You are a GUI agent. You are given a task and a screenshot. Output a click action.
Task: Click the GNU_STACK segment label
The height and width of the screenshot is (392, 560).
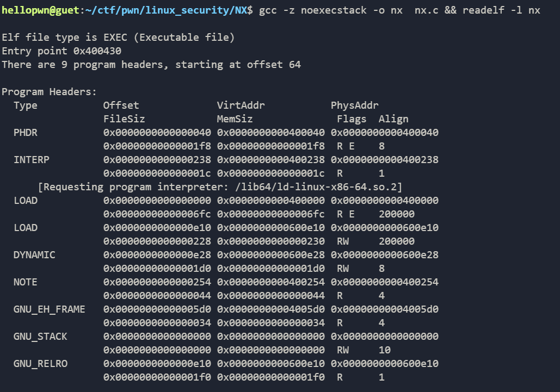click(x=40, y=337)
